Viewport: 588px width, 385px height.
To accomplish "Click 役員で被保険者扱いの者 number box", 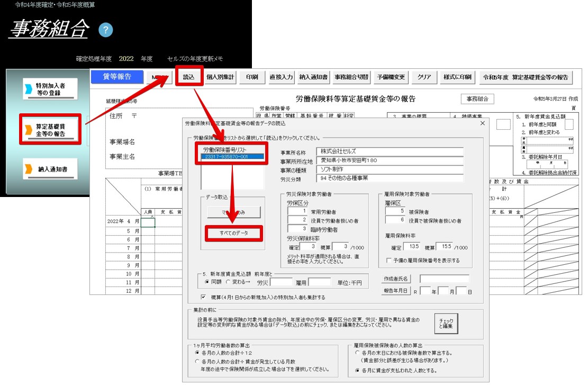I will pyautogui.click(x=395, y=220).
